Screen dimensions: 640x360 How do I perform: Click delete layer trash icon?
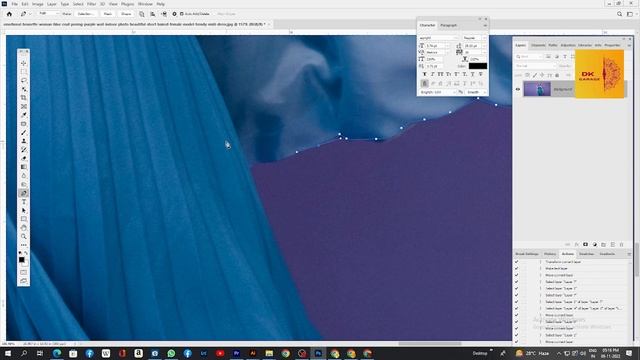point(622,244)
